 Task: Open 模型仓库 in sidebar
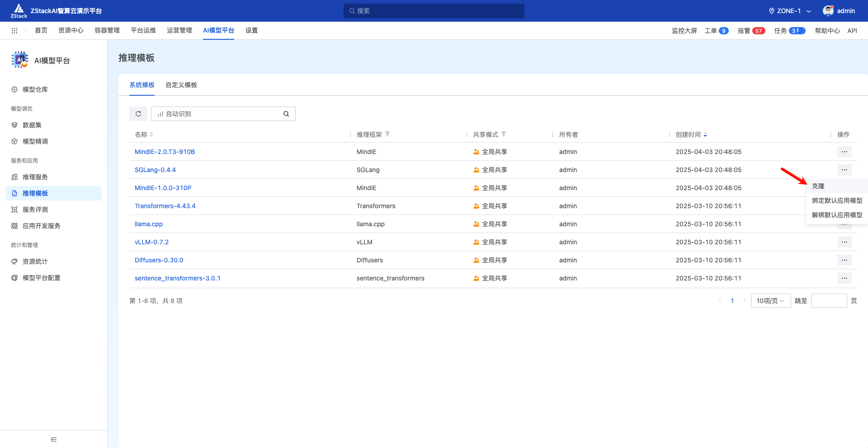pyautogui.click(x=53, y=89)
